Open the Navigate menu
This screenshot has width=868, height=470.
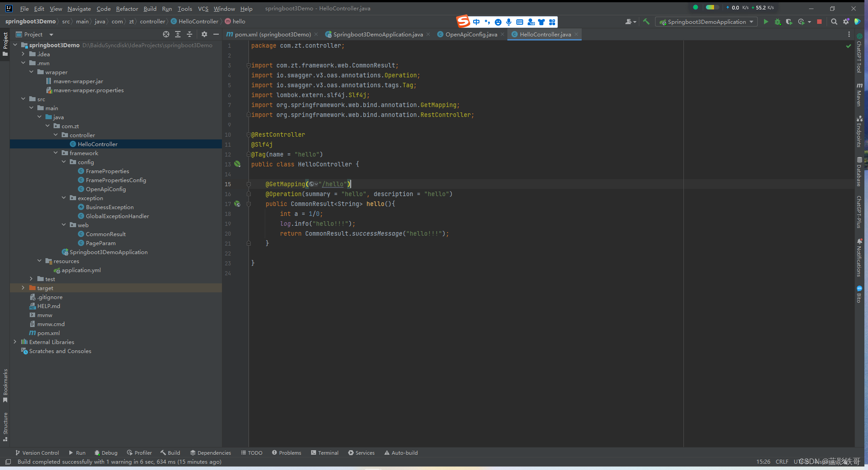[79, 9]
